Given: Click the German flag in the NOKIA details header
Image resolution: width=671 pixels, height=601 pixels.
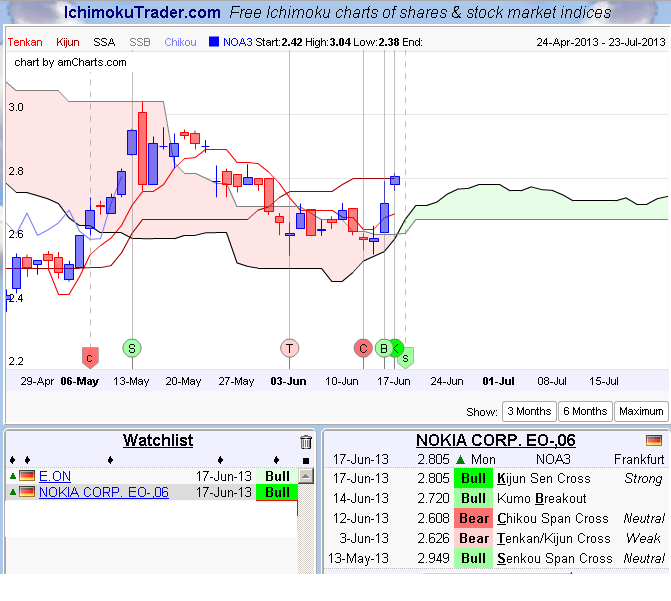Looking at the screenshot, I should point(653,440).
